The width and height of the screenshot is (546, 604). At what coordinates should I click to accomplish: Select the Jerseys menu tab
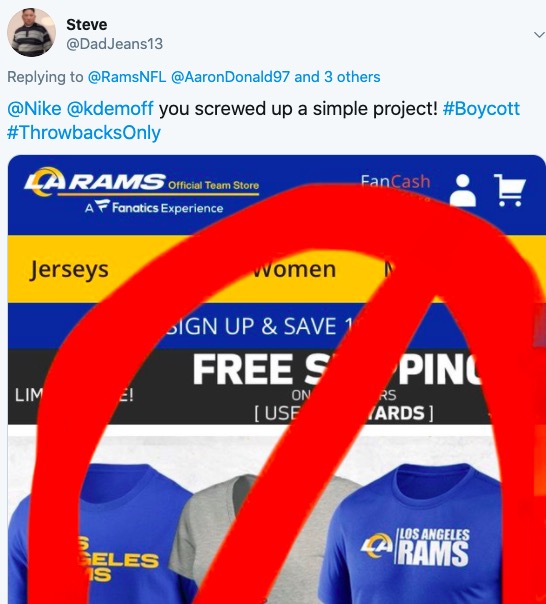(69, 269)
